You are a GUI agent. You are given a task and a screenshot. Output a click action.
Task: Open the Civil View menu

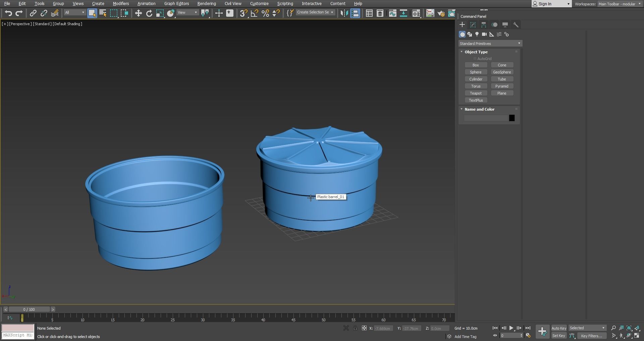233,4
